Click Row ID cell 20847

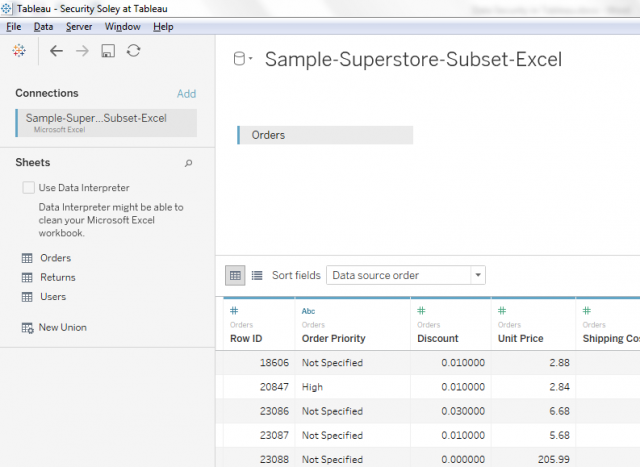[274, 387]
